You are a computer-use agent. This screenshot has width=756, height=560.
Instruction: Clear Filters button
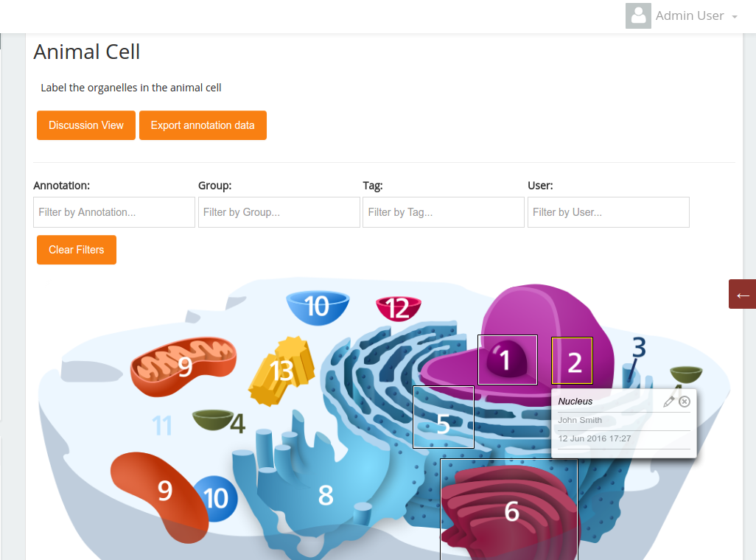coord(76,250)
